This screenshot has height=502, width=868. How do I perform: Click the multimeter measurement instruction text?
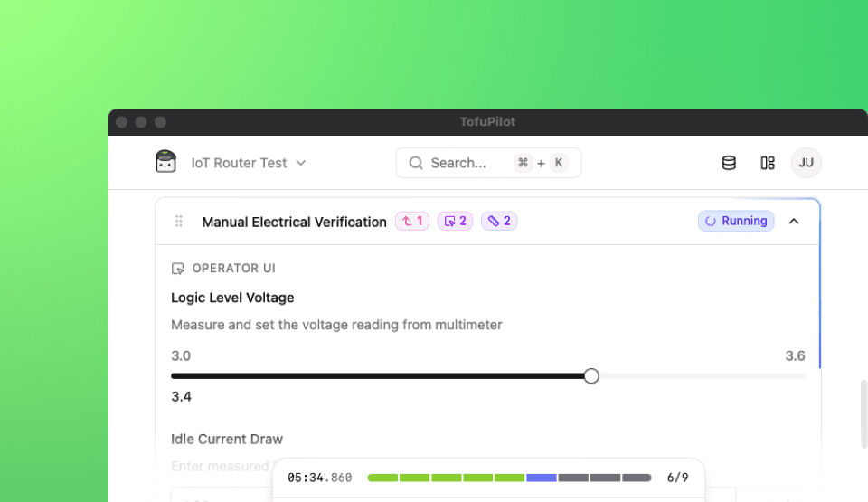point(336,325)
